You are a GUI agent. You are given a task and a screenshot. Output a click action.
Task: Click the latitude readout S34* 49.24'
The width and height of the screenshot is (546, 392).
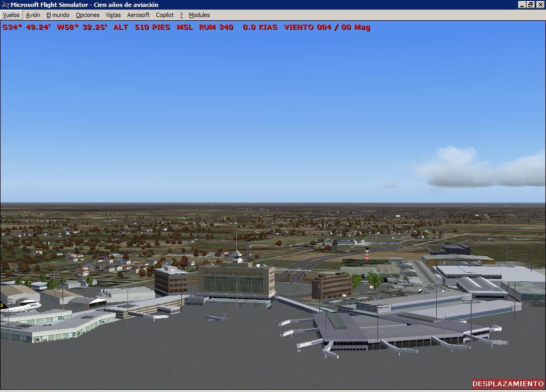point(27,27)
